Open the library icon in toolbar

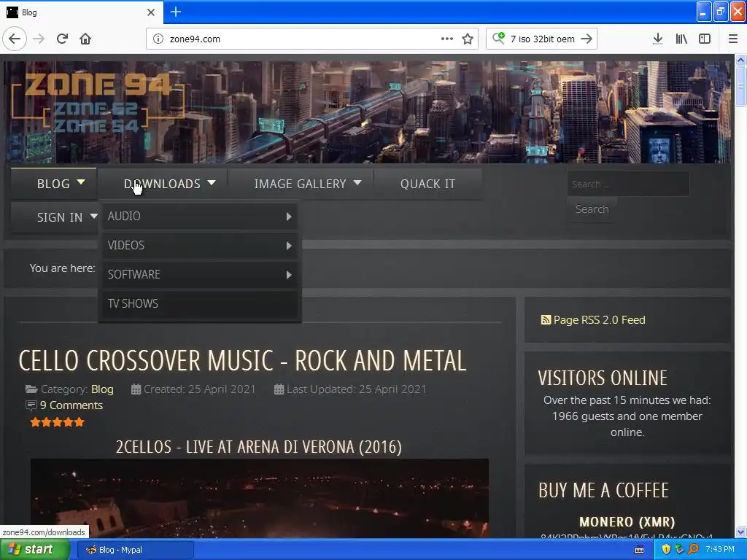(x=681, y=39)
